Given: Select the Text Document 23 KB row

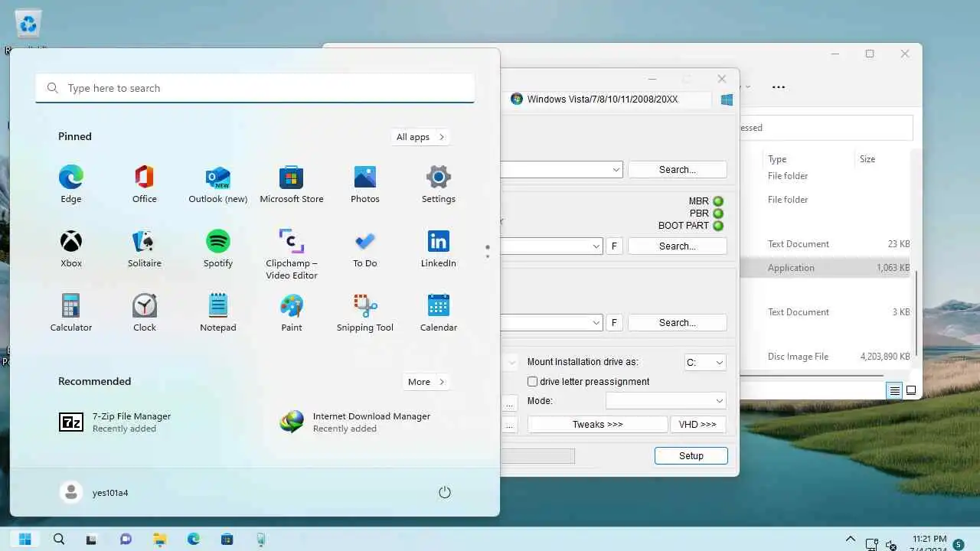Looking at the screenshot, I should click(825, 244).
